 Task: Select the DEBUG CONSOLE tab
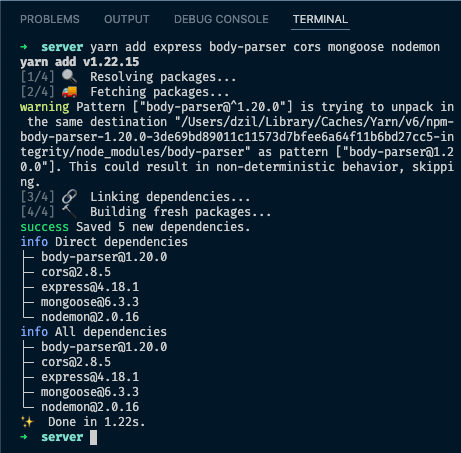coord(221,19)
